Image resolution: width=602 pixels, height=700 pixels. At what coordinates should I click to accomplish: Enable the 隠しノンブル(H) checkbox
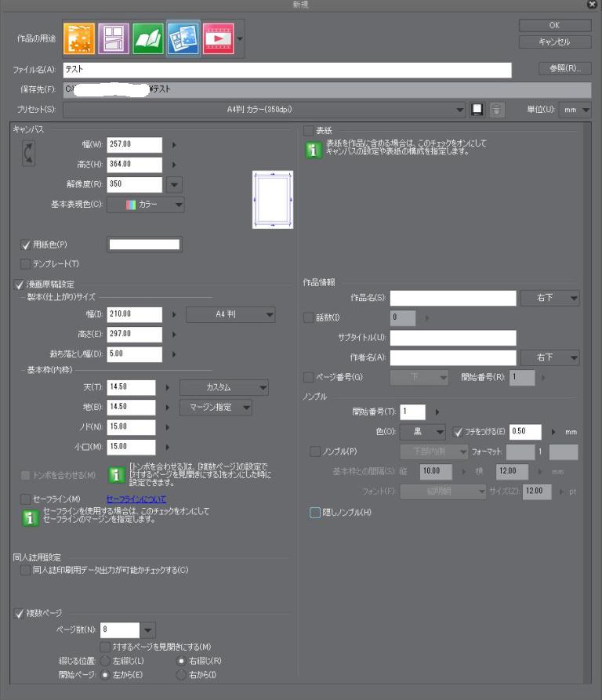pos(314,513)
